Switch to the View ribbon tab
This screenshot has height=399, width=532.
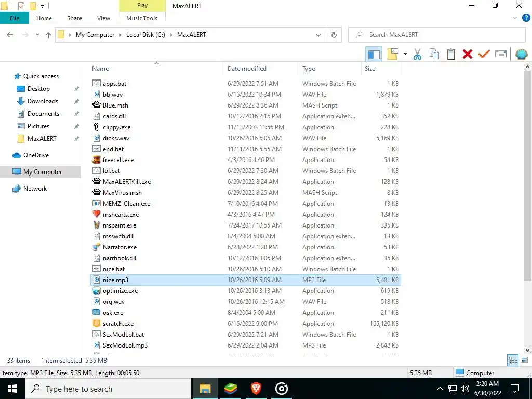103,18
